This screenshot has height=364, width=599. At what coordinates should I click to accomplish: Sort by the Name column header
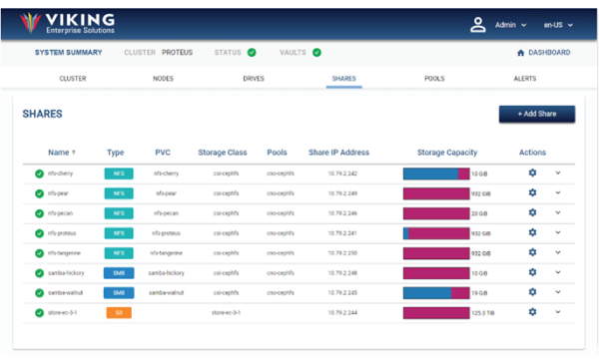[62, 153]
